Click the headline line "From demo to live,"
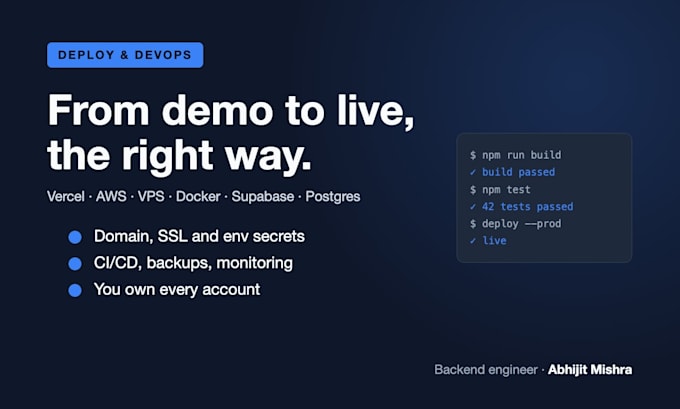This screenshot has height=409, width=680. coord(231,111)
